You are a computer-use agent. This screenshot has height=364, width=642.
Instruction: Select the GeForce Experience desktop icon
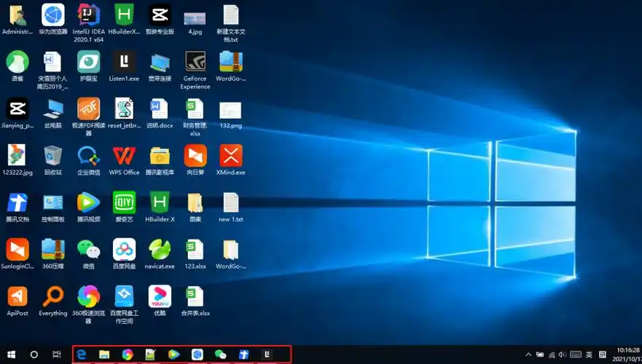(195, 61)
